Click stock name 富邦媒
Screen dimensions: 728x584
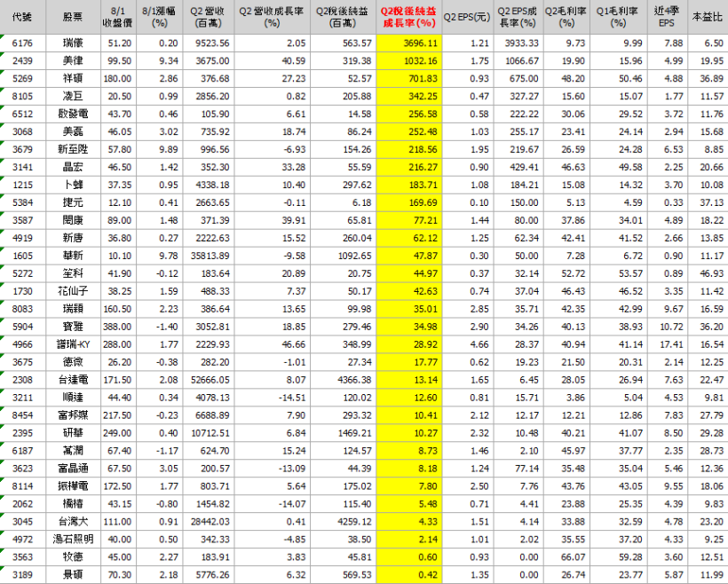[73, 415]
